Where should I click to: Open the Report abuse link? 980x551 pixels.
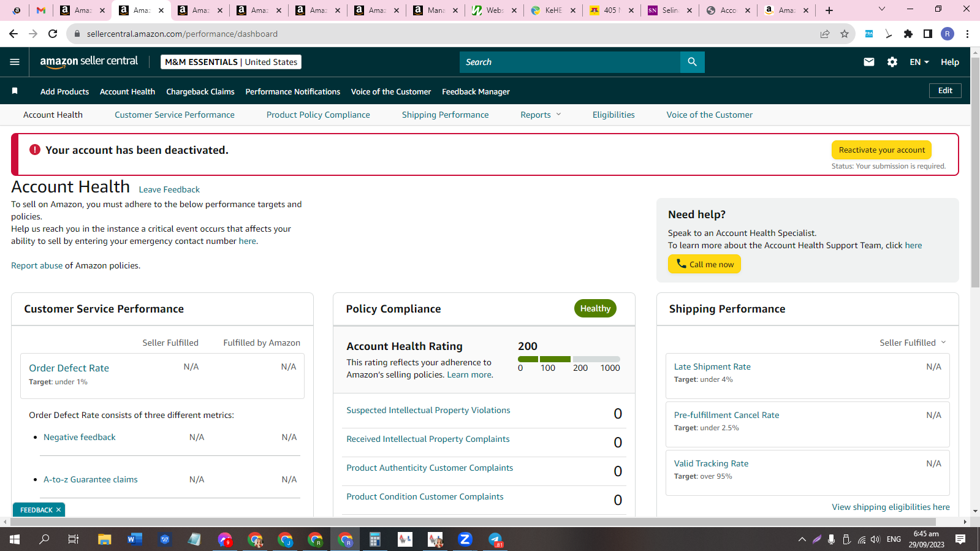37,265
